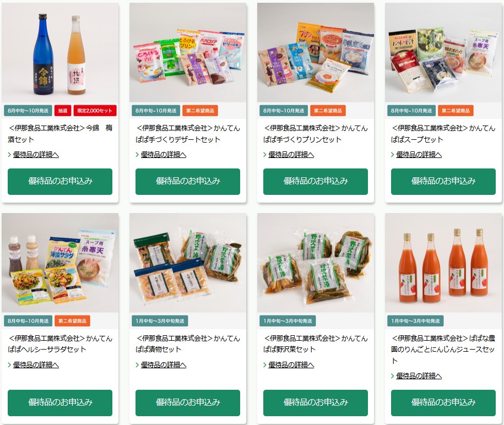Apply for the 手づくりプリンセット gift
Viewport: 504px width, 425px height.
pyautogui.click(x=316, y=182)
